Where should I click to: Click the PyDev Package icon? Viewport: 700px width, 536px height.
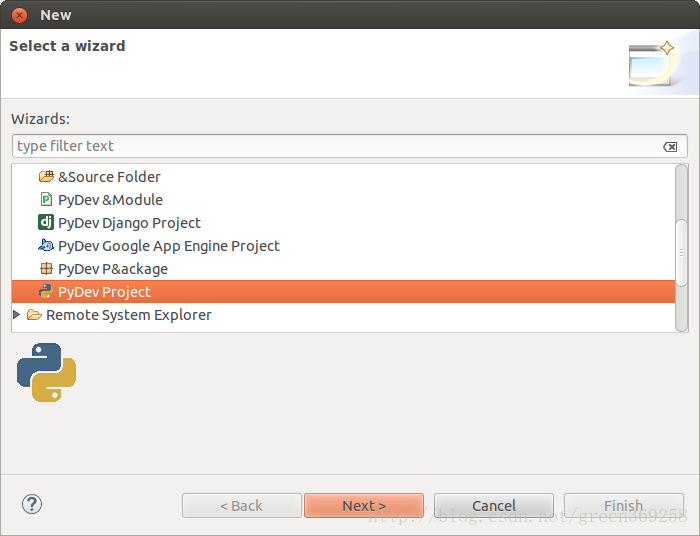[x=46, y=268]
